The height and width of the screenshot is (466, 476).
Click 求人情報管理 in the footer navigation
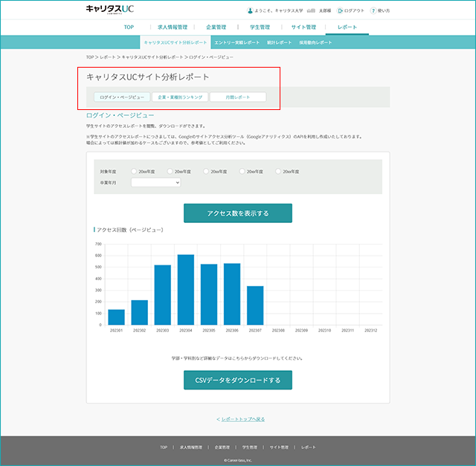click(x=191, y=447)
